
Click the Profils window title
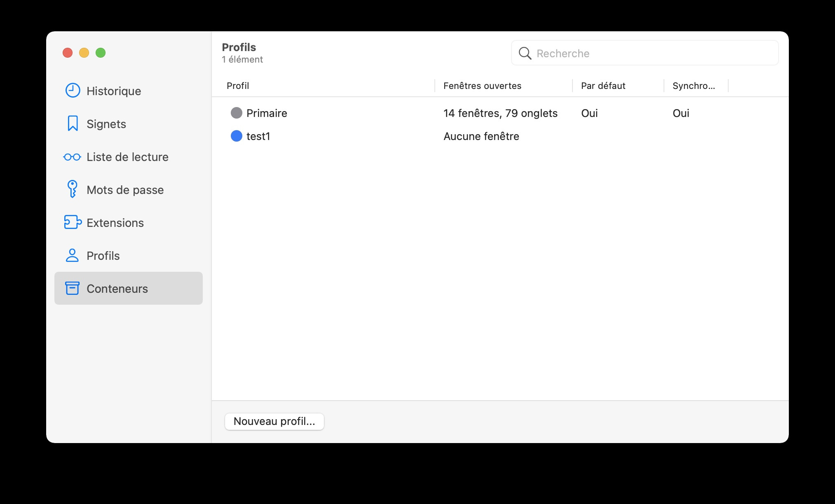coord(239,47)
